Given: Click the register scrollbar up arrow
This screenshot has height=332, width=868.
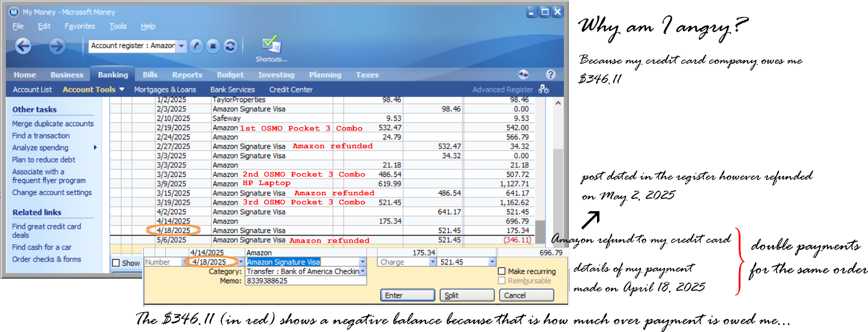Looking at the screenshot, I should tap(557, 103).
